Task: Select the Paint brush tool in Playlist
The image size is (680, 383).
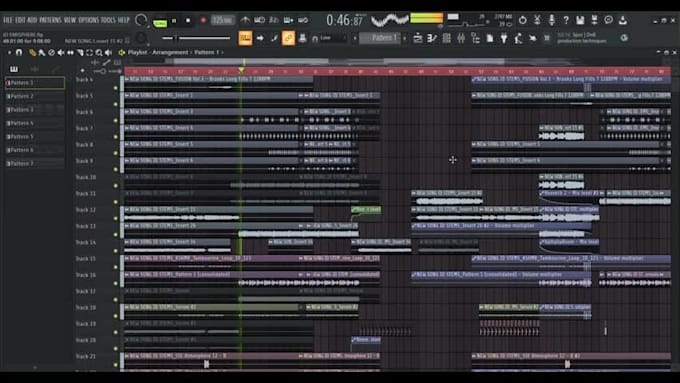Action: 42,52
